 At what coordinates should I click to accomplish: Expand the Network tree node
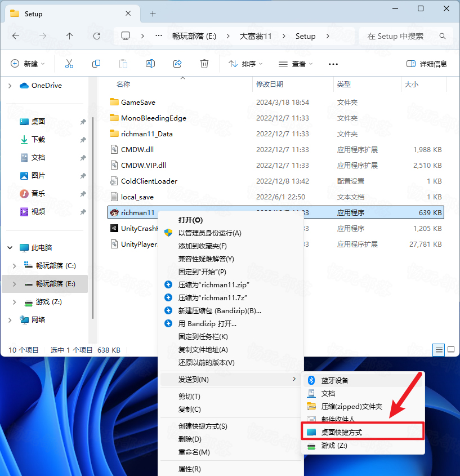[x=10, y=320]
